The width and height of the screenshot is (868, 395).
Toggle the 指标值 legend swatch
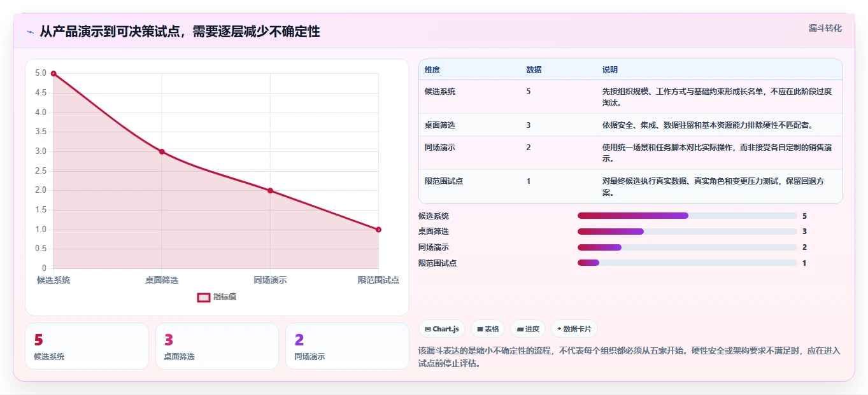pyautogui.click(x=203, y=297)
